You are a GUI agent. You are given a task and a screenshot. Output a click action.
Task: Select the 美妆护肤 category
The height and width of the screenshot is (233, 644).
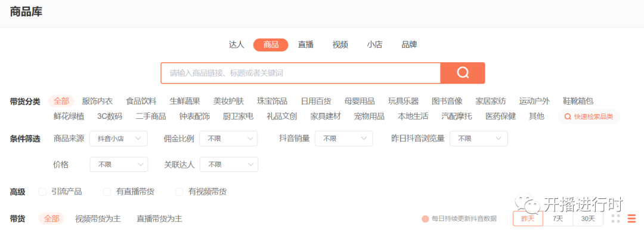tap(229, 101)
